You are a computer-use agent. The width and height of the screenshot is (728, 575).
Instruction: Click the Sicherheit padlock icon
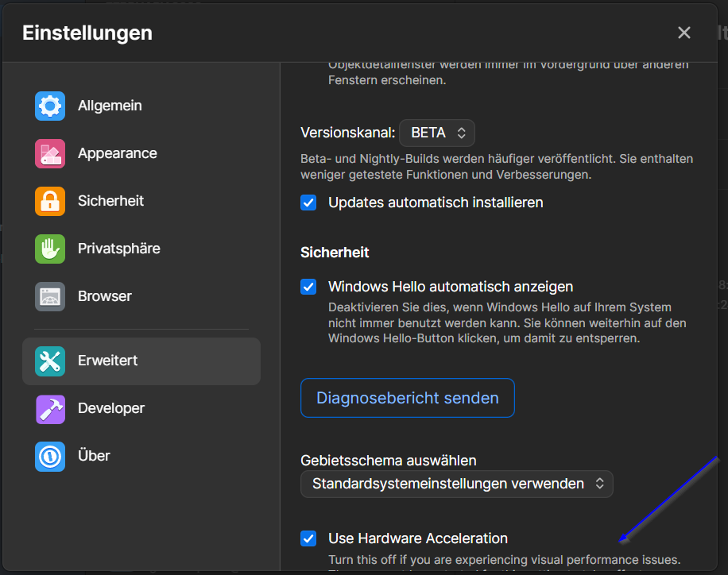coord(50,201)
